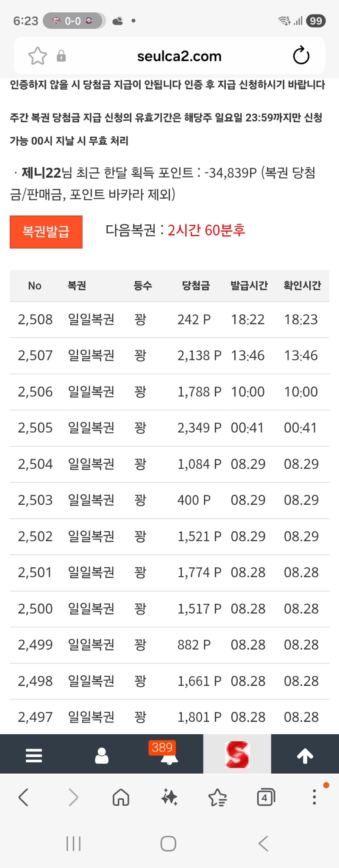Open the user profile icon
The image size is (339, 868).
[102, 755]
